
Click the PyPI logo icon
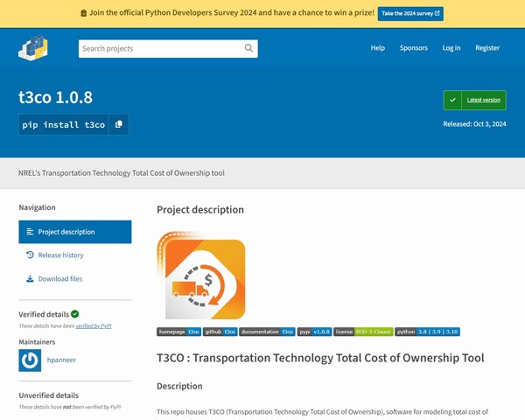point(33,48)
